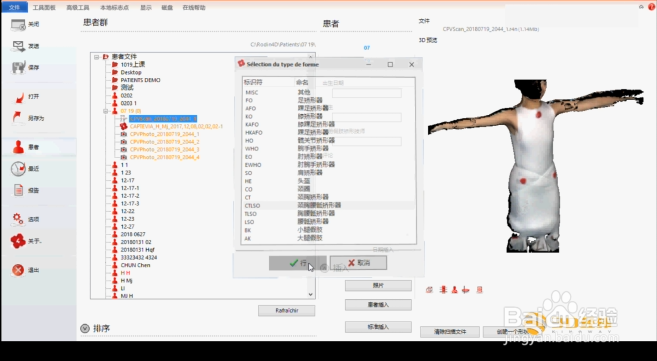Open the 文件 menu tab

[14, 8]
